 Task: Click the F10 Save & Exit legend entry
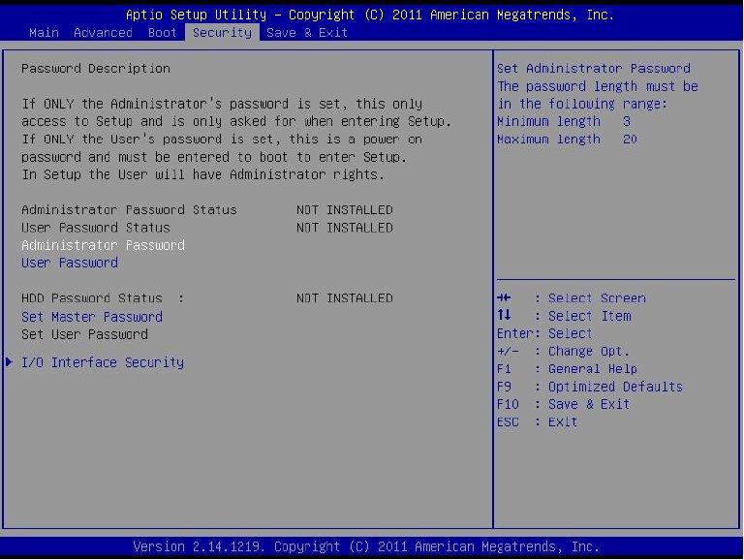point(563,404)
